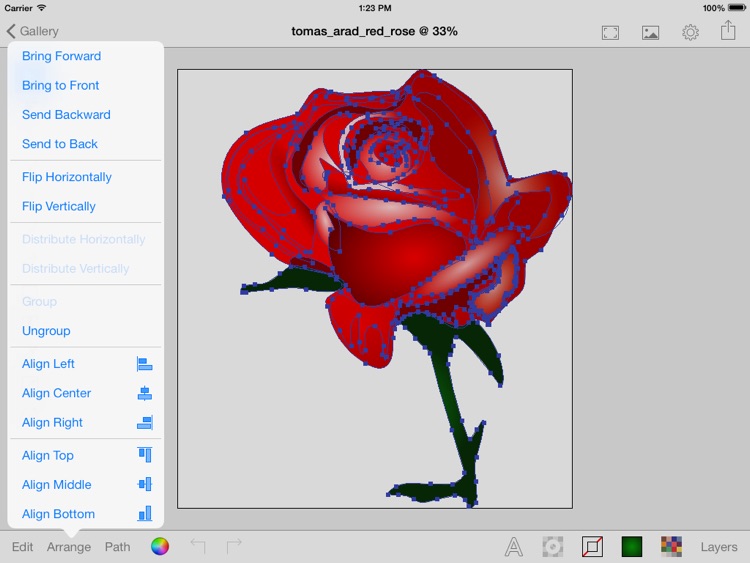Tap the Align Left label
750x563 pixels.
(x=48, y=364)
